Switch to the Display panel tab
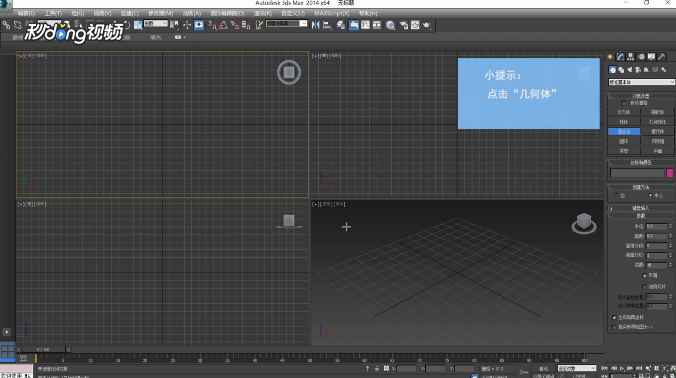 click(651, 56)
